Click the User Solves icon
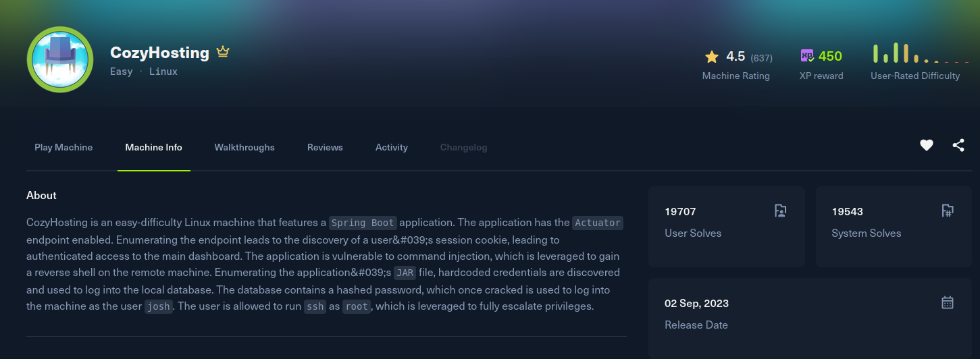 pos(780,211)
